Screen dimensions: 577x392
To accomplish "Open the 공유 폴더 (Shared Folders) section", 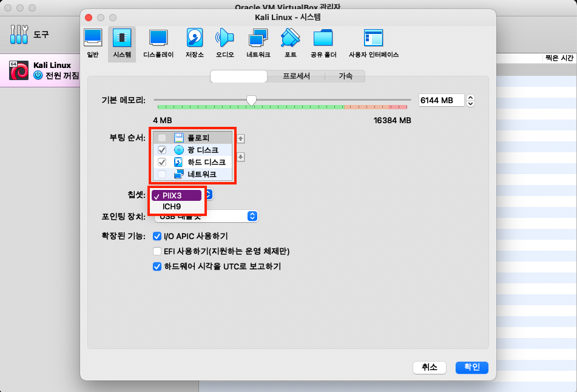I will pyautogui.click(x=323, y=44).
